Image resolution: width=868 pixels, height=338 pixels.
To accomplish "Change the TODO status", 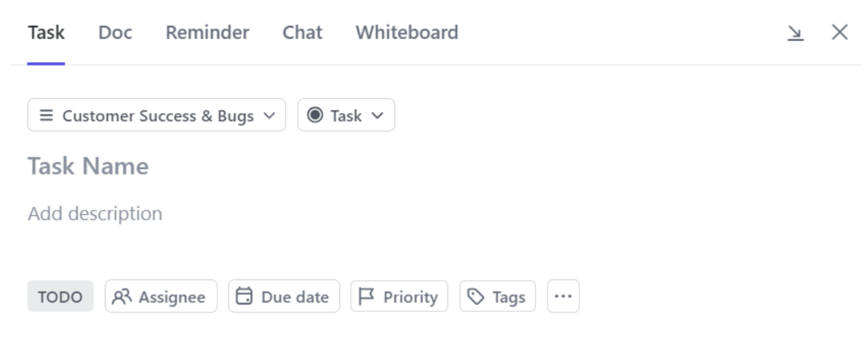I will [60, 297].
